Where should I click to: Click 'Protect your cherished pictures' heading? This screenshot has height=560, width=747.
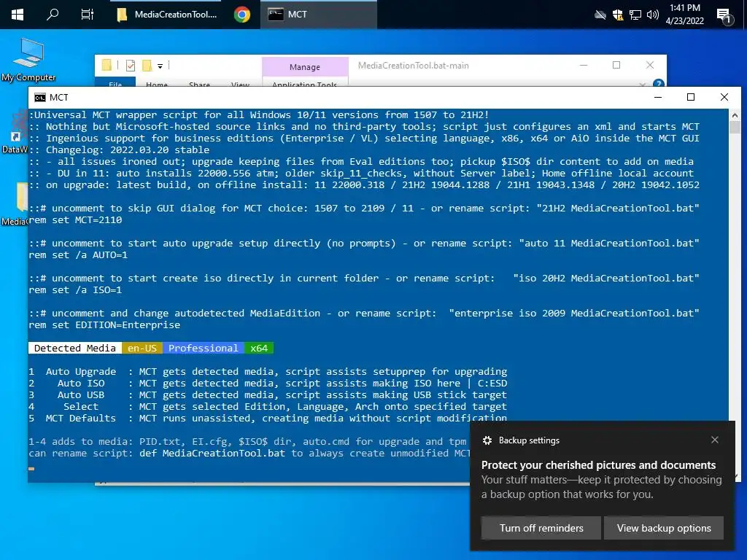click(x=598, y=464)
